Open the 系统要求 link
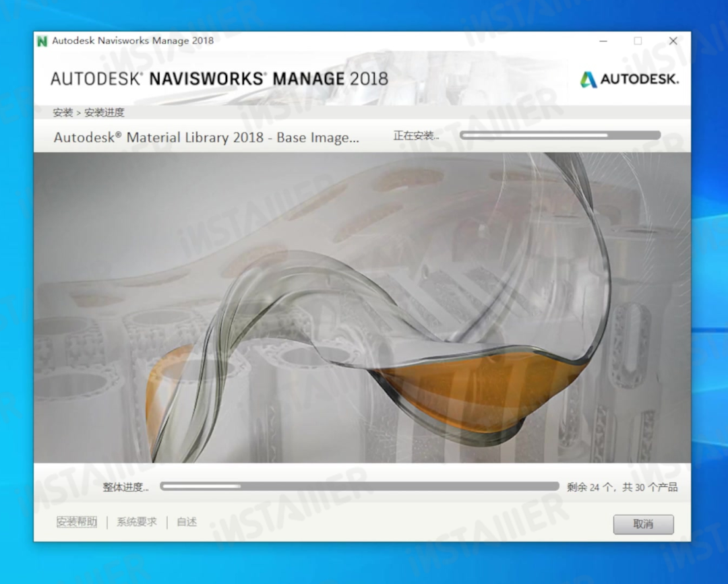 136,522
